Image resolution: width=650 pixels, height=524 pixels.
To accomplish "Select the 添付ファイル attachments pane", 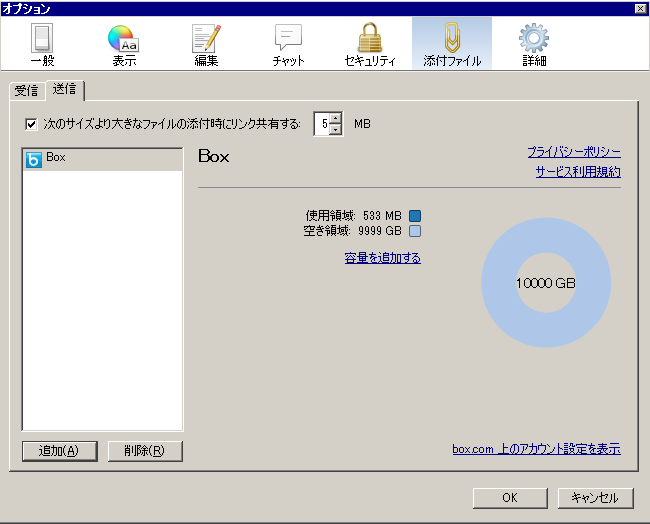I will pos(452,43).
